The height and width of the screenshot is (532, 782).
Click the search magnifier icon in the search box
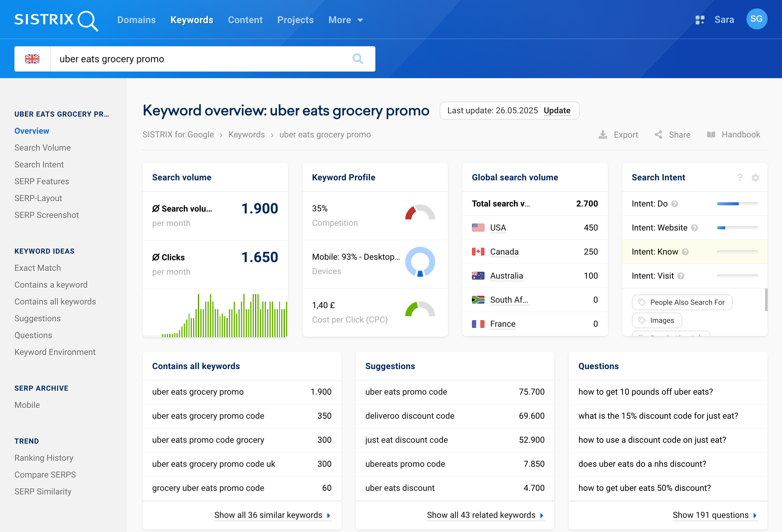[358, 59]
